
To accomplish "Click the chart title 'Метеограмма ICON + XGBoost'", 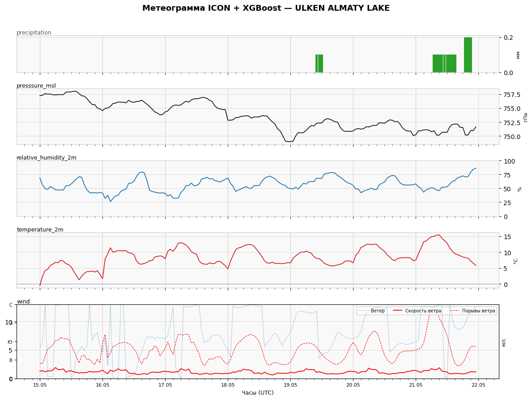I will [x=211, y=8].
